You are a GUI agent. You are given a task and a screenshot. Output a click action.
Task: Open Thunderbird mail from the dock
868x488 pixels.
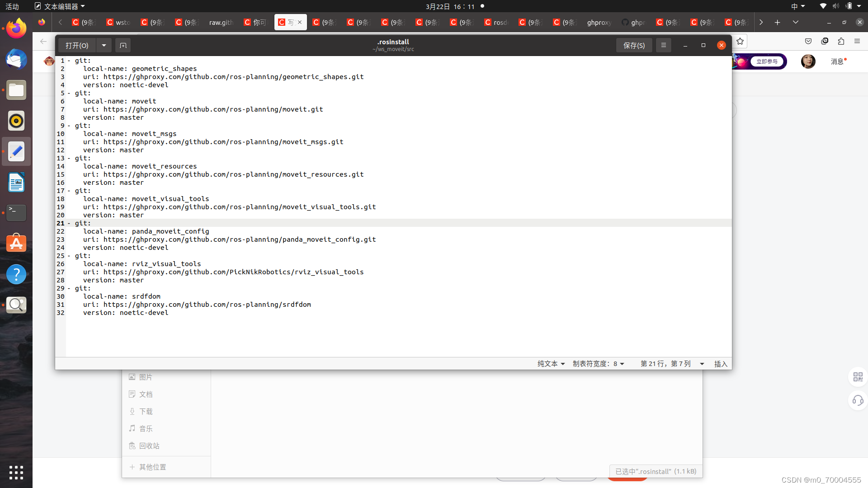point(16,60)
